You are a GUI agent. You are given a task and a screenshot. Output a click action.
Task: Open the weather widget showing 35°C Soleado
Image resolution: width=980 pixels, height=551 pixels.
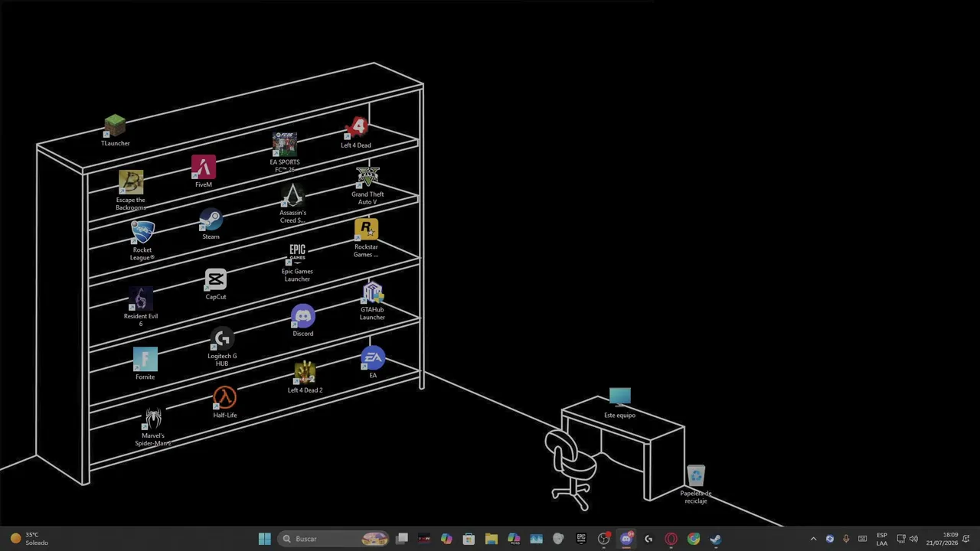coord(29,539)
